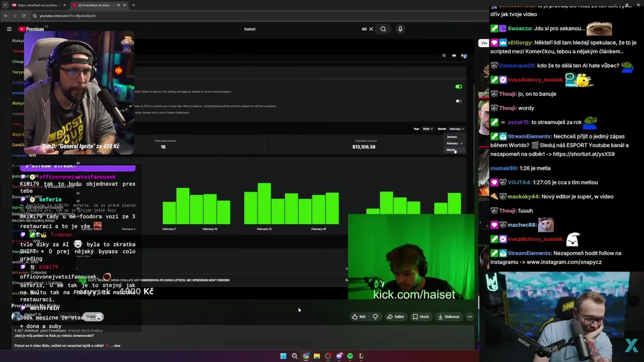Click the February 14 chart label
Viewport: 644px width, 362px height.
[x=264, y=229]
